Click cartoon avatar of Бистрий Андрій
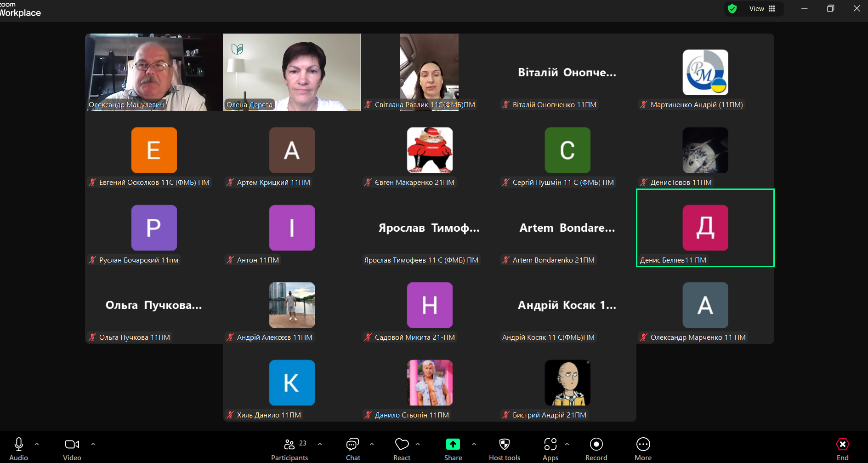The width and height of the screenshot is (868, 463). 567,383
